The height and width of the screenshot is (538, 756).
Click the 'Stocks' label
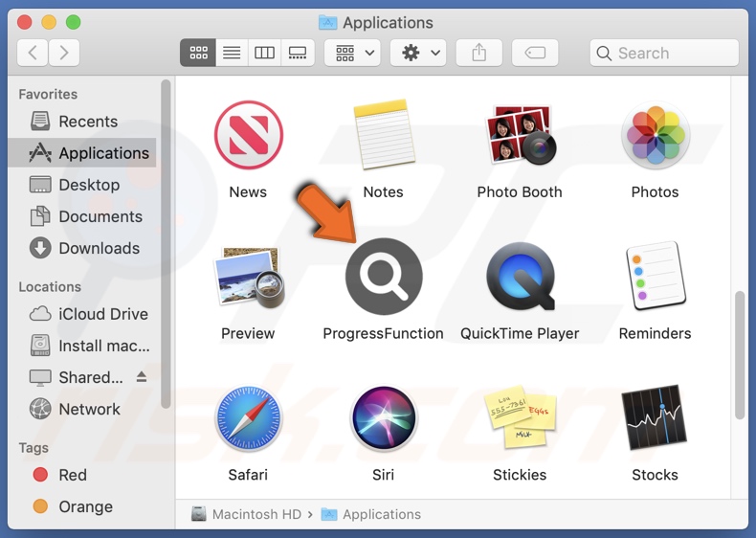pos(656,475)
